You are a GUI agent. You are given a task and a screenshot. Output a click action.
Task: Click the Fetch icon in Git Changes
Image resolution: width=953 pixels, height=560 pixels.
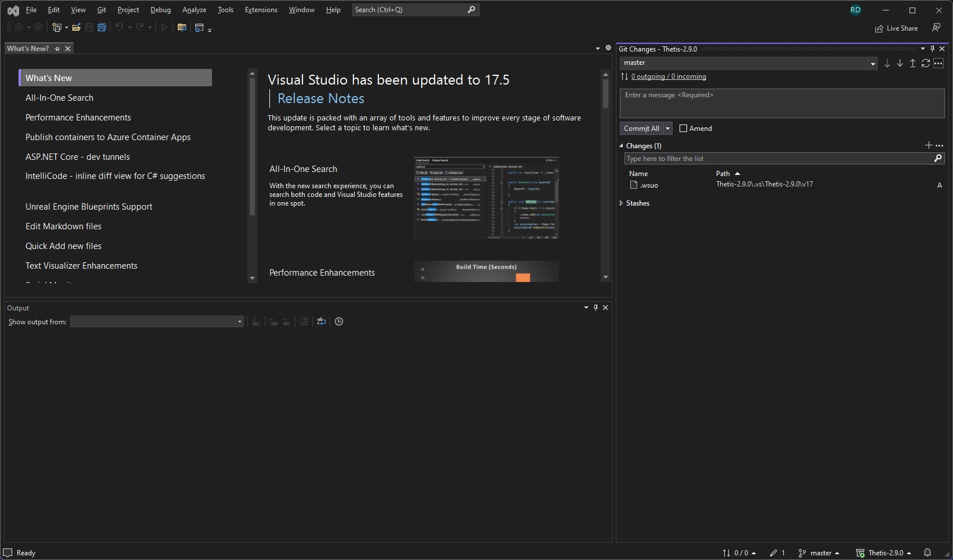887,63
